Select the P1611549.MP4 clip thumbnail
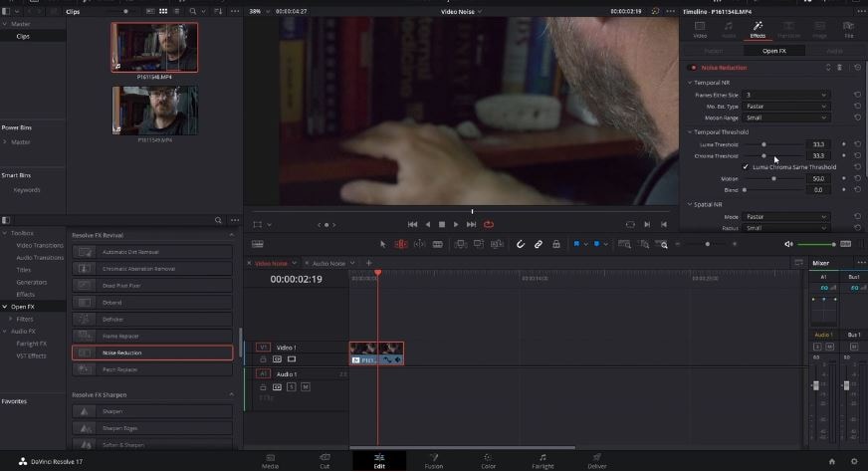868x472 pixels. tap(154, 111)
